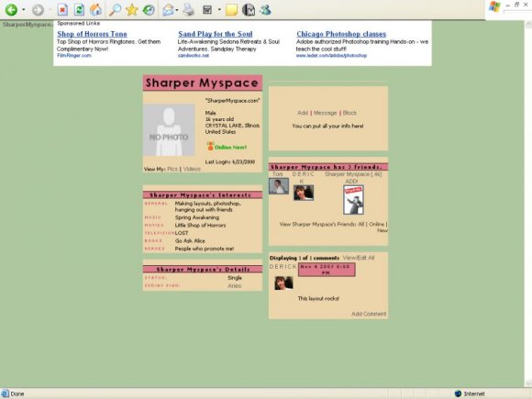Click the Add contact link
The image size is (532, 399).
[x=303, y=113]
